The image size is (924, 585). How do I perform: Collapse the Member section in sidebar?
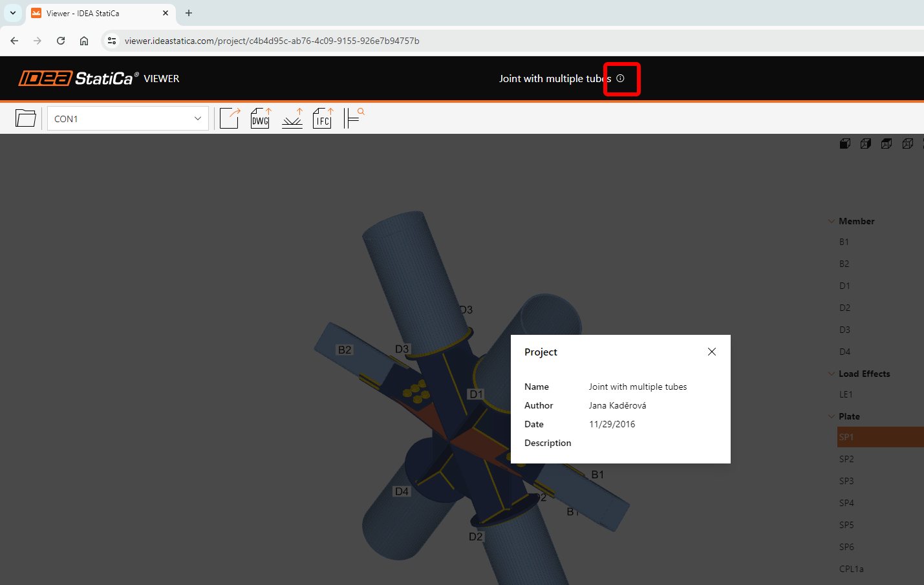coord(832,220)
